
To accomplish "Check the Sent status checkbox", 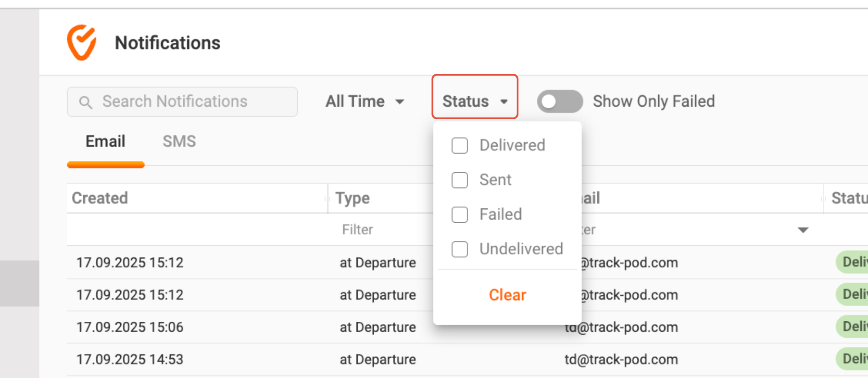I will [459, 180].
